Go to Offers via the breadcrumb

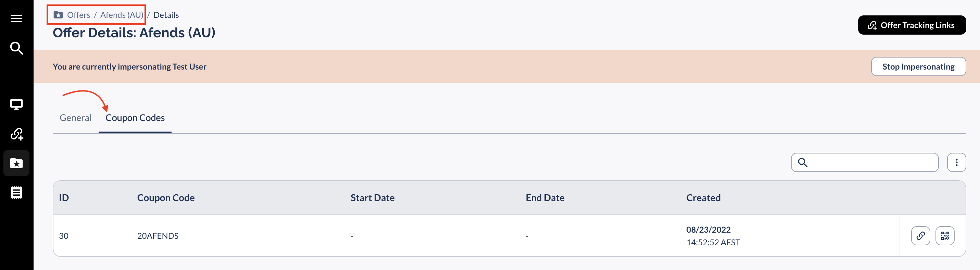point(78,15)
